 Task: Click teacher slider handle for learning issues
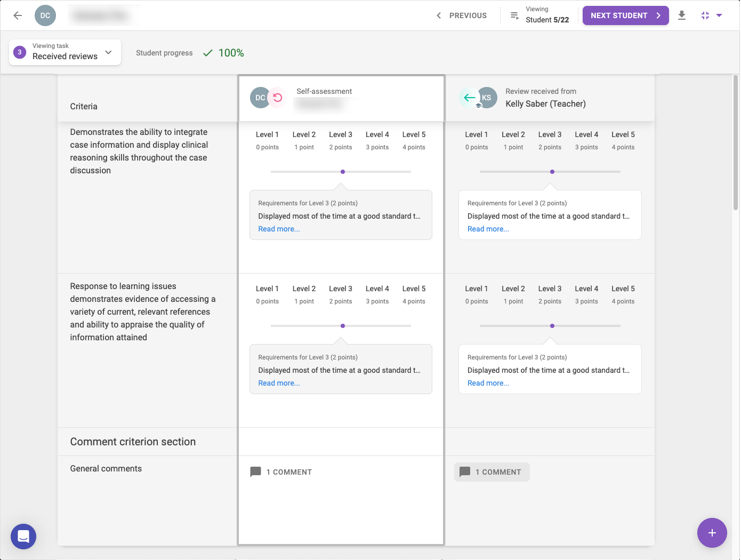[x=552, y=326]
